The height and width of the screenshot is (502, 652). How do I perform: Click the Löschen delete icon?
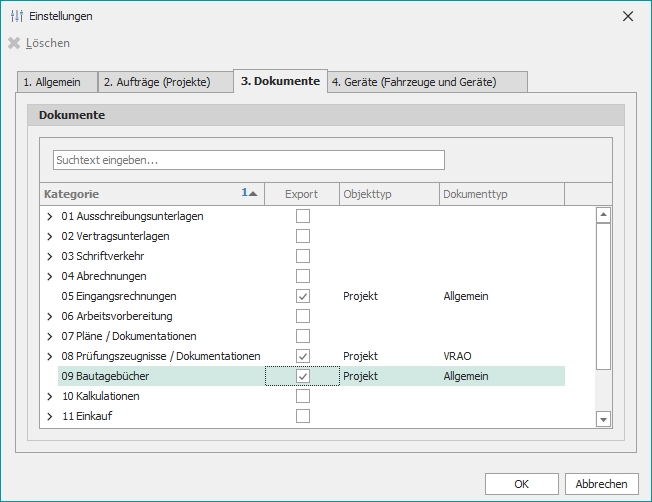click(14, 43)
